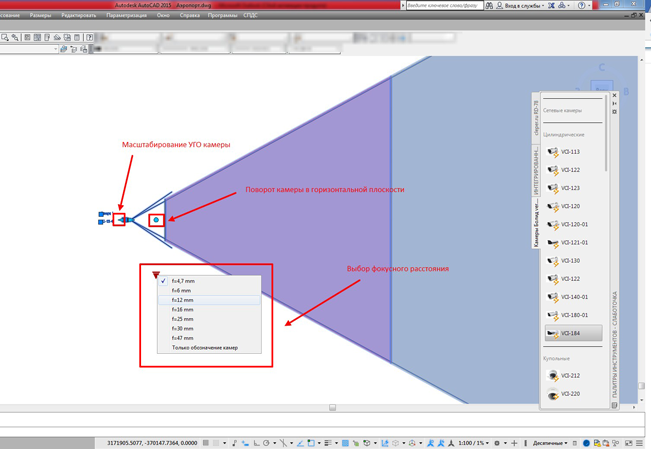The height and width of the screenshot is (449, 651).
Task: Switch to the ИНТЕГРИРОВАНН... palette tab
Action: pyautogui.click(x=536, y=170)
